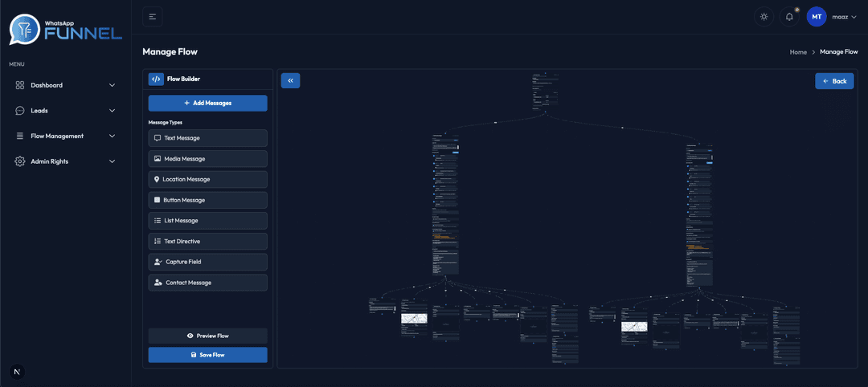Open the Admin Rights menu item
This screenshot has height=387, width=868.
[x=65, y=161]
